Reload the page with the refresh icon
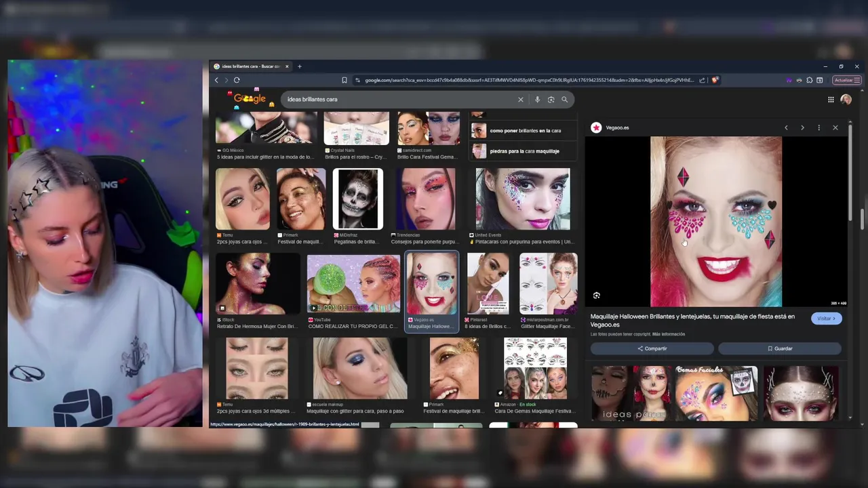 237,80
